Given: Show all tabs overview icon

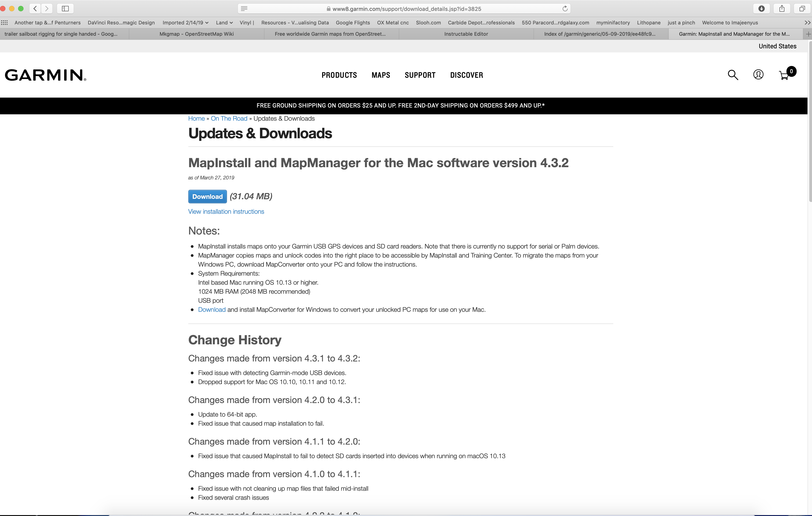Looking at the screenshot, I should [x=802, y=8].
